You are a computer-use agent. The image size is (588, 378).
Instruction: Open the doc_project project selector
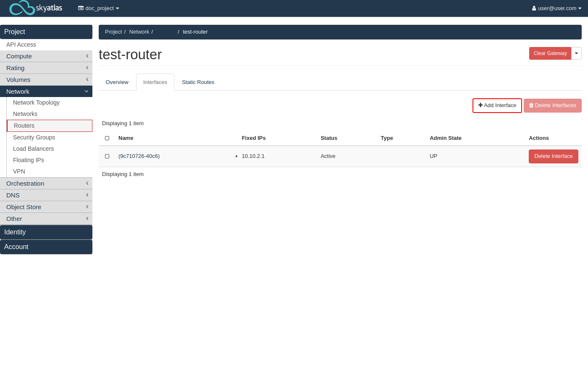(99, 8)
